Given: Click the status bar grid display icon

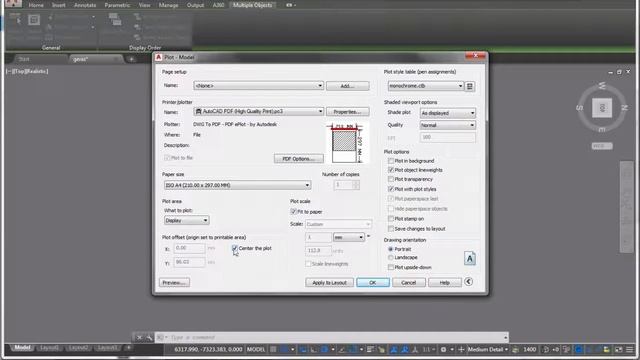Looking at the screenshot, I should point(273,349).
